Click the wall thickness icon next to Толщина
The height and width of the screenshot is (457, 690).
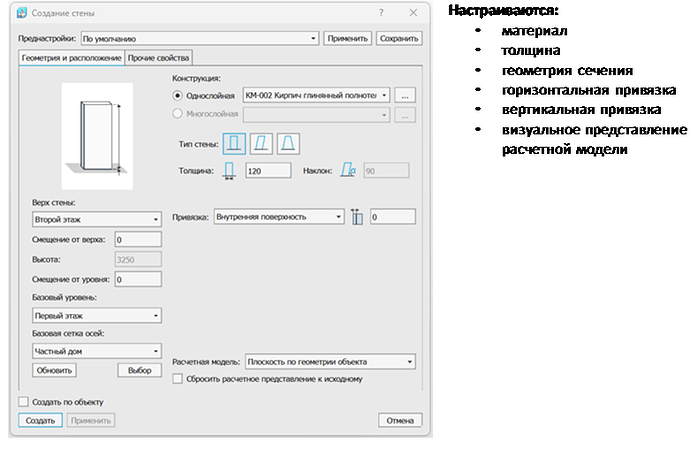[x=229, y=171]
